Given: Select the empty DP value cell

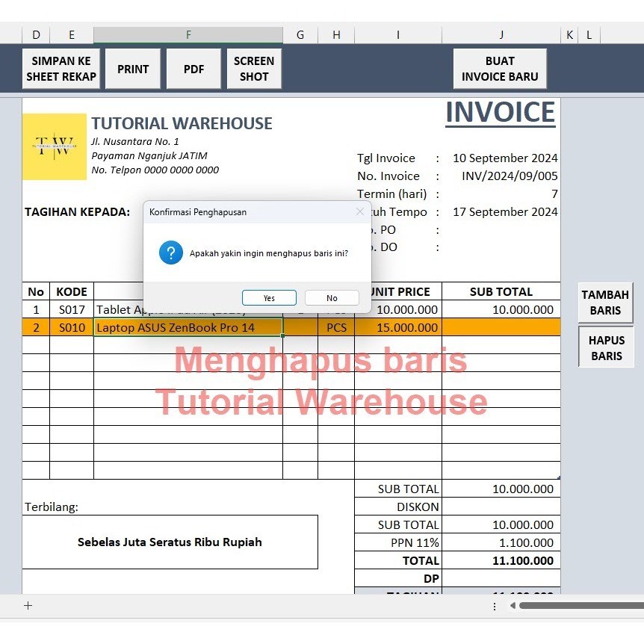Looking at the screenshot, I should [501, 578].
